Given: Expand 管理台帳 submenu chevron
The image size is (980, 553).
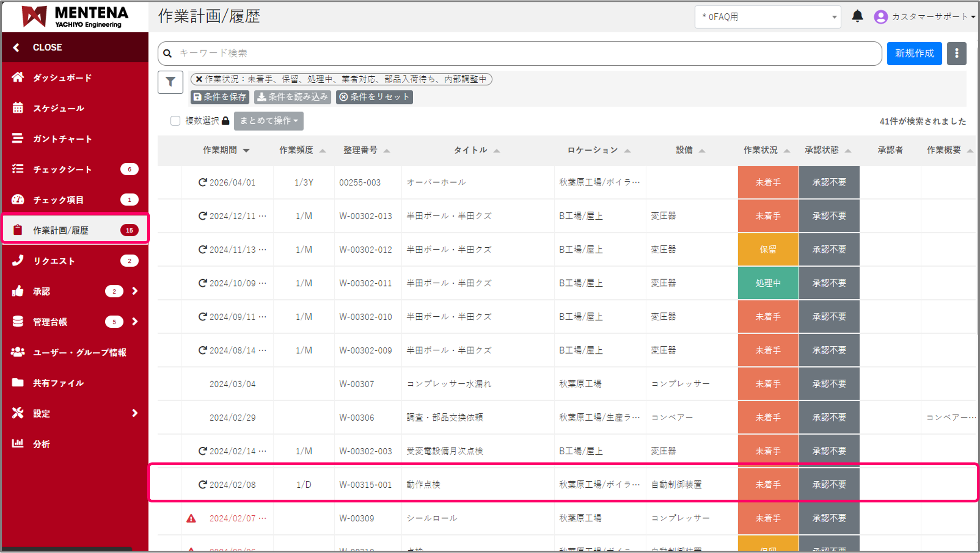Looking at the screenshot, I should click(x=135, y=321).
